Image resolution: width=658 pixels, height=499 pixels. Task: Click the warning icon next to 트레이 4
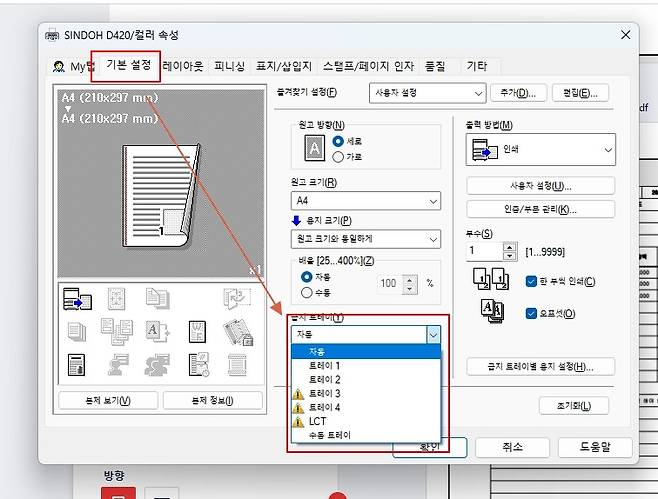(x=298, y=408)
